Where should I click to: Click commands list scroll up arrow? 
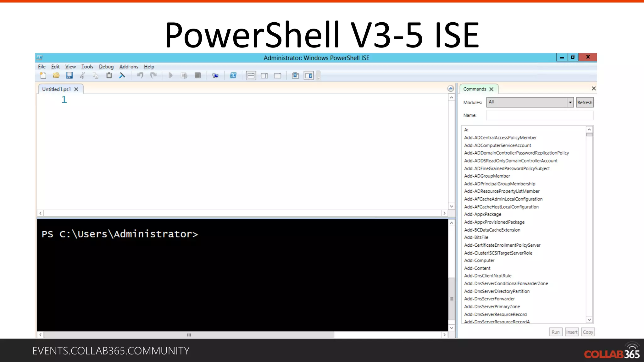tap(589, 129)
